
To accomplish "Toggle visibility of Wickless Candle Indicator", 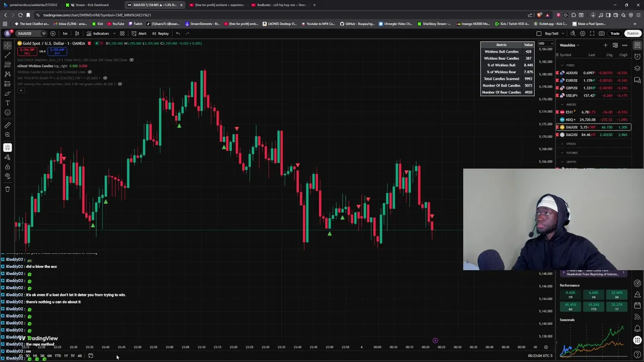I will [90, 72].
